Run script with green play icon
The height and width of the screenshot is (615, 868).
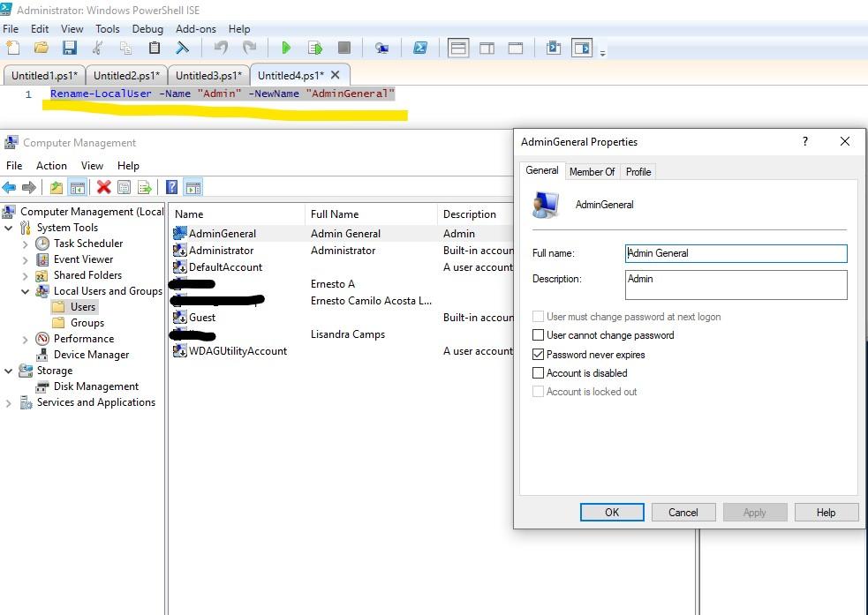click(x=286, y=49)
